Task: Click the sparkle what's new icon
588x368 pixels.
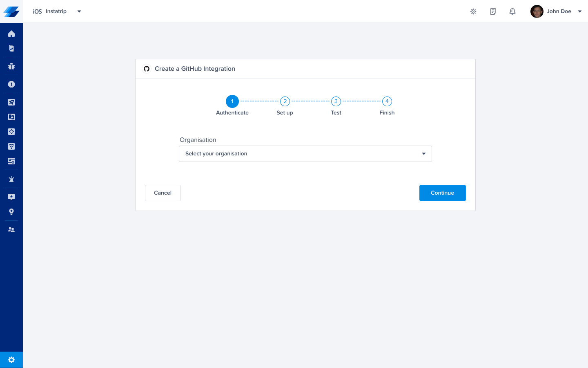Action: tap(473, 11)
